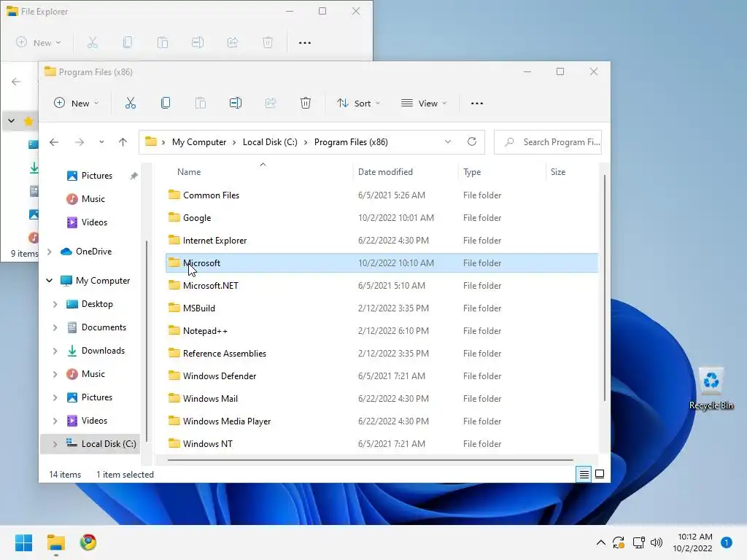
Task: Open recent locations dropdown beside forward arrow
Action: (101, 142)
